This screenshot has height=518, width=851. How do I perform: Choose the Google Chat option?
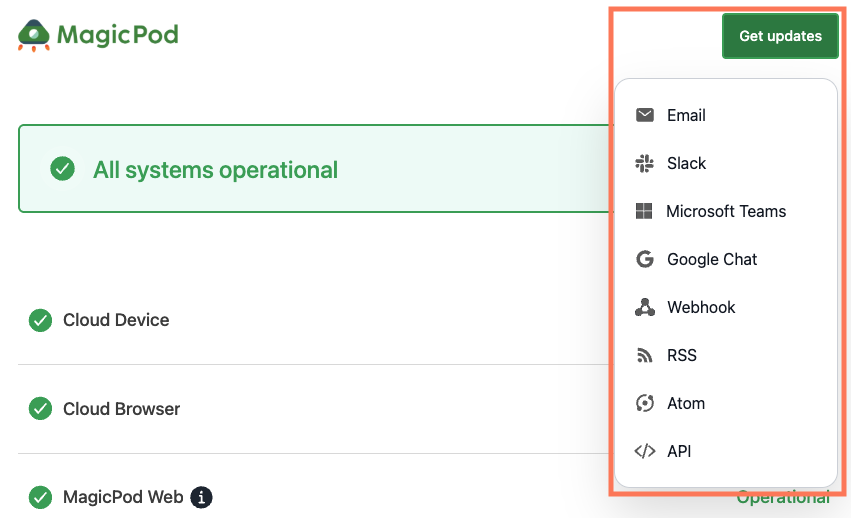726,259
